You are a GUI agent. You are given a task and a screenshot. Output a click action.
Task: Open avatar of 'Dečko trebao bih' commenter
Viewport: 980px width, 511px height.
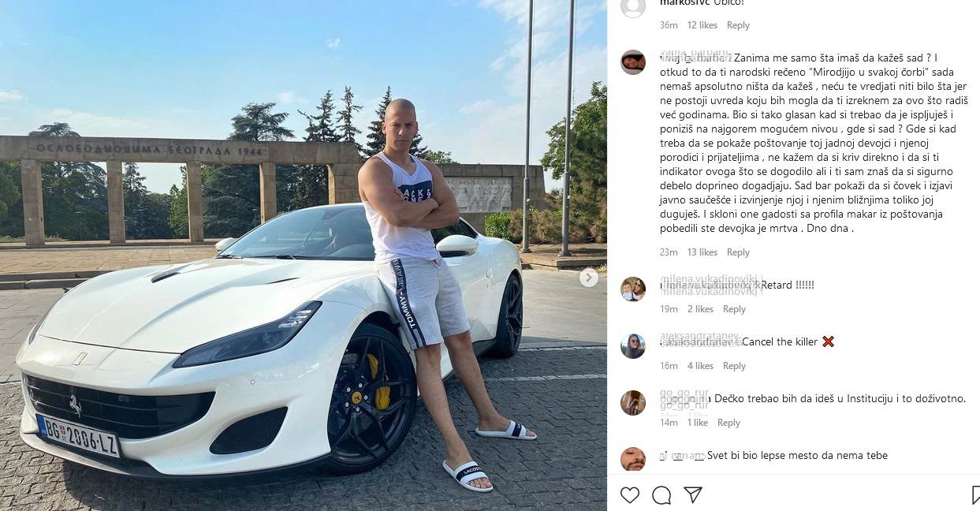point(633,403)
